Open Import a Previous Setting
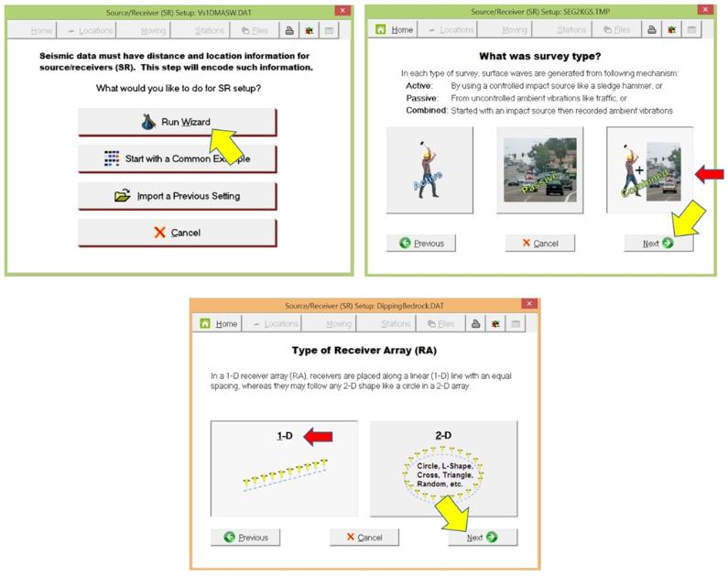The width and height of the screenshot is (728, 576). point(176,195)
